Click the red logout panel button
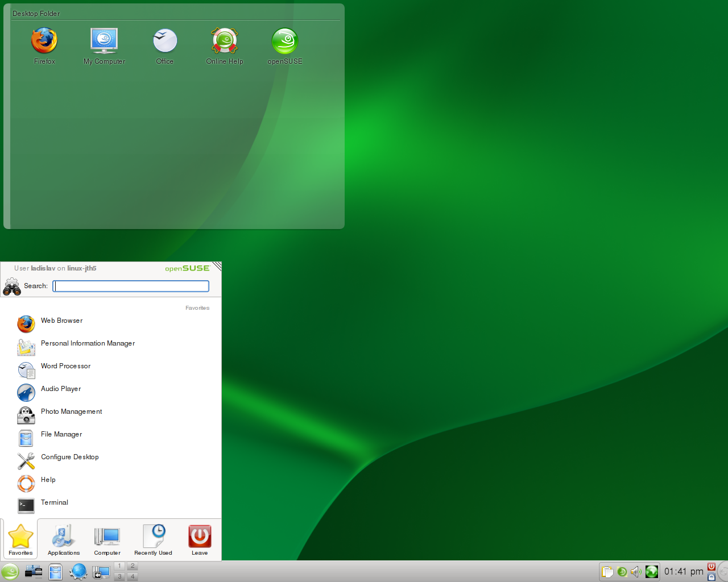The image size is (728, 582). (x=712, y=567)
